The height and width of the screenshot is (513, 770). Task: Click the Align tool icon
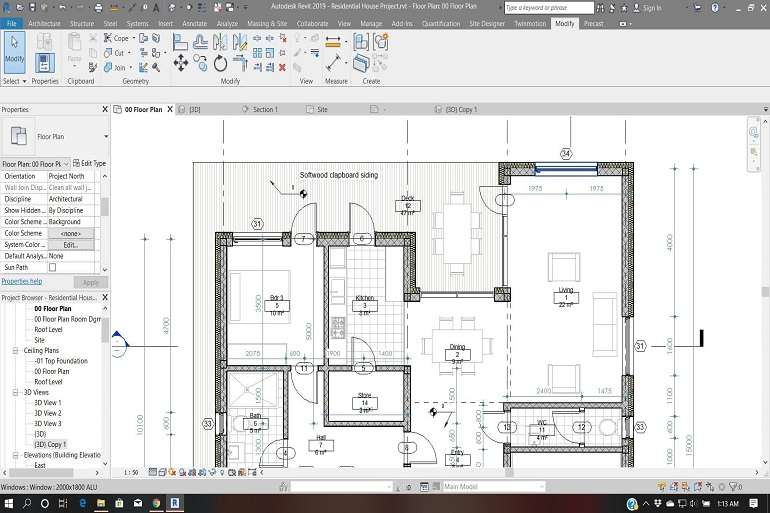point(180,41)
